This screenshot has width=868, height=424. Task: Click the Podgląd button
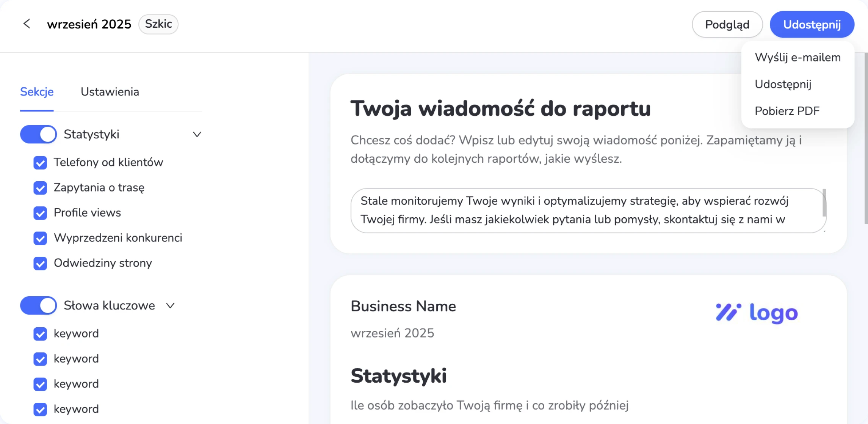727,24
